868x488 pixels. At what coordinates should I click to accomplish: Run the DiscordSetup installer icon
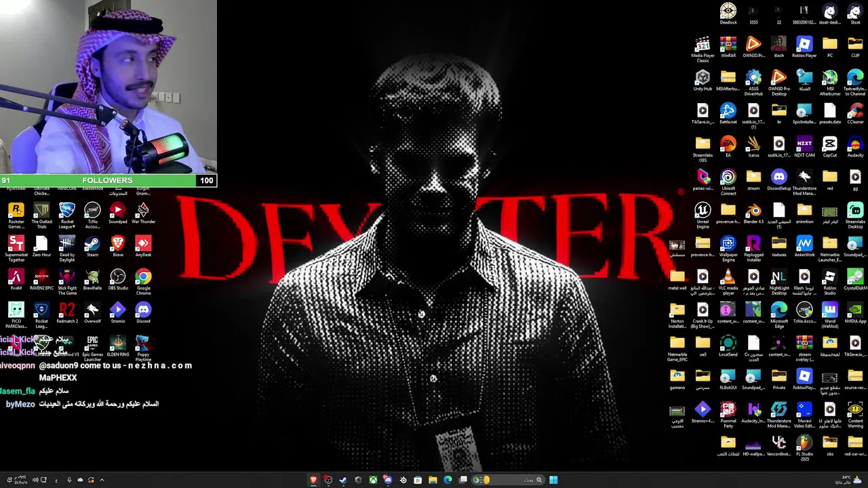779,180
